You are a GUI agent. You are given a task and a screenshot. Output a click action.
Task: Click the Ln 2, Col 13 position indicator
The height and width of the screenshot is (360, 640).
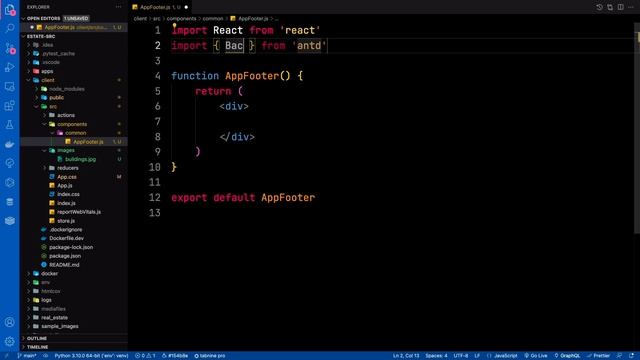[406, 356]
